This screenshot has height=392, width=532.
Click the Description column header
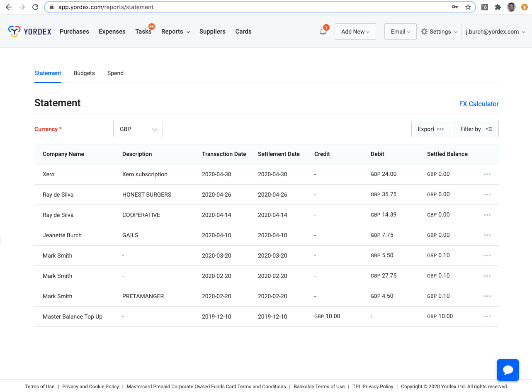[137, 154]
